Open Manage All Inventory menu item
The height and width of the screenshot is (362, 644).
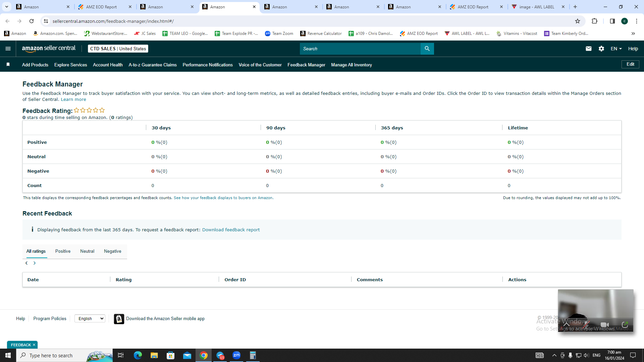pos(352,65)
